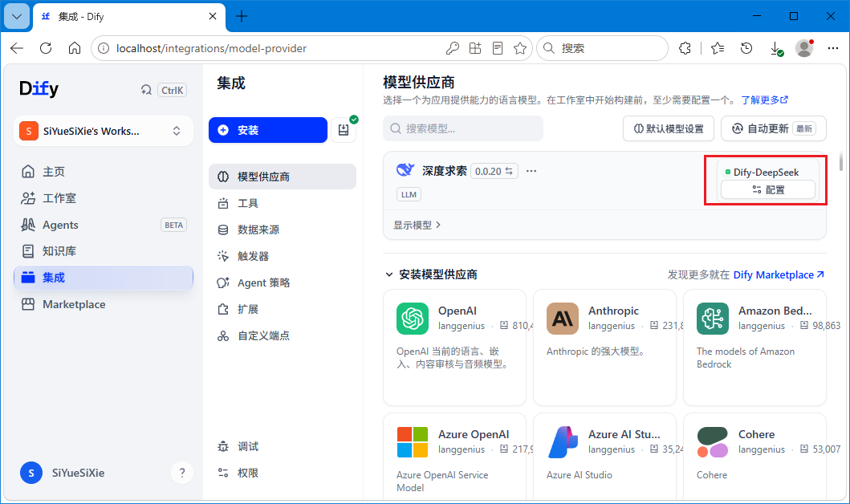This screenshot has height=504, width=850.
Task: Click the search icon beside CtrlK
Action: click(146, 90)
